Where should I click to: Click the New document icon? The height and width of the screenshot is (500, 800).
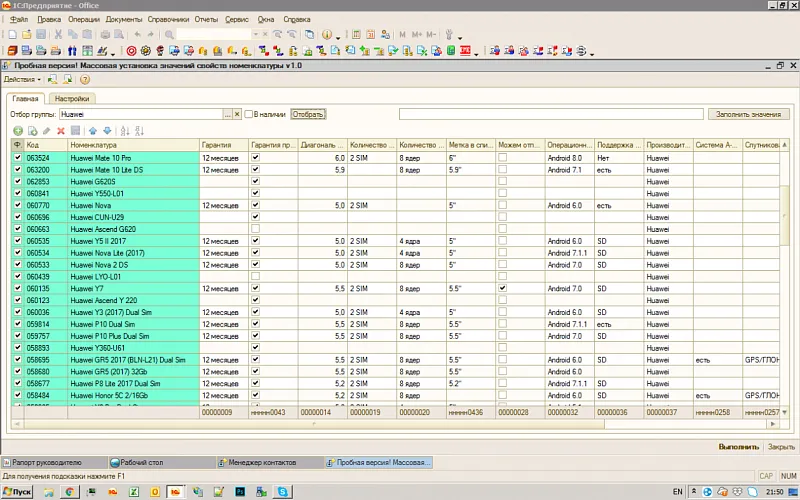[x=12, y=35]
